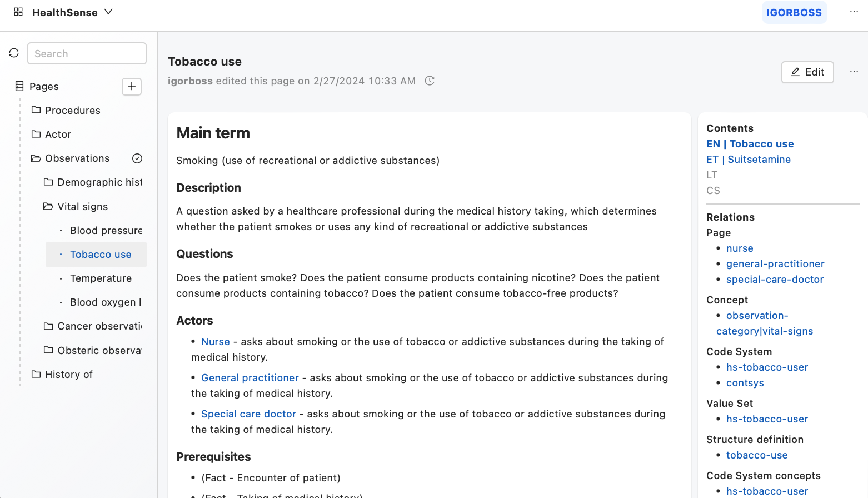Expand the Procedures folder
This screenshot has height=498, width=868.
36,110
